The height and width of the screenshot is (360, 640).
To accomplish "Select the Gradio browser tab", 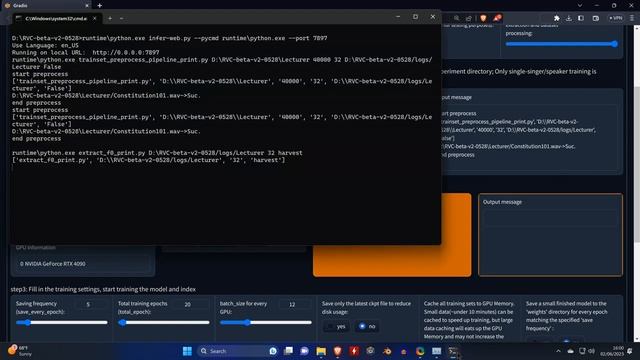I will (46, 5).
